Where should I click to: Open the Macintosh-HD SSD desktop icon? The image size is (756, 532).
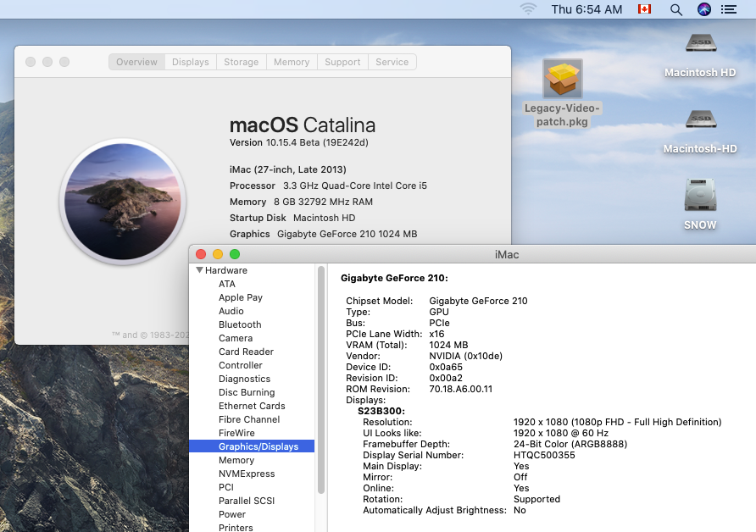coord(701,119)
